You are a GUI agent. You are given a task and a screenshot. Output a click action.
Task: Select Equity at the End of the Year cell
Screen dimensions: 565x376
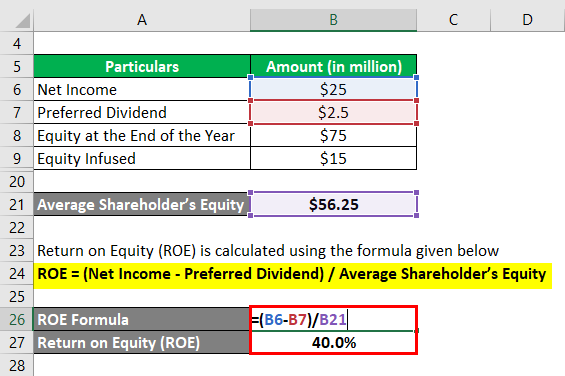[142, 136]
